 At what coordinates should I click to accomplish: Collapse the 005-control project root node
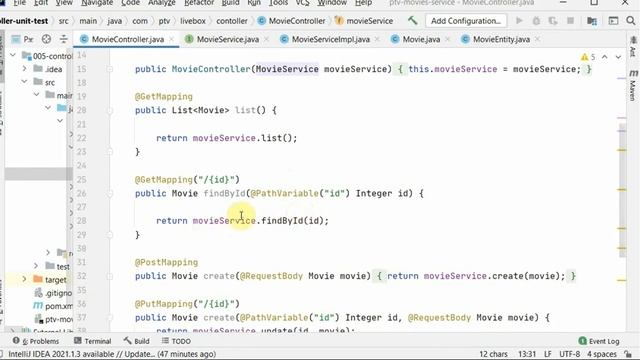[x=13, y=56]
